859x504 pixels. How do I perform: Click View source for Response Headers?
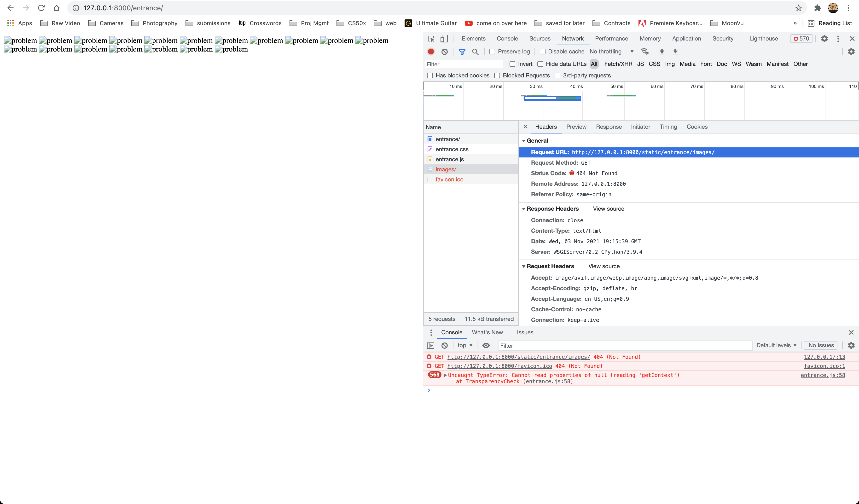point(609,209)
